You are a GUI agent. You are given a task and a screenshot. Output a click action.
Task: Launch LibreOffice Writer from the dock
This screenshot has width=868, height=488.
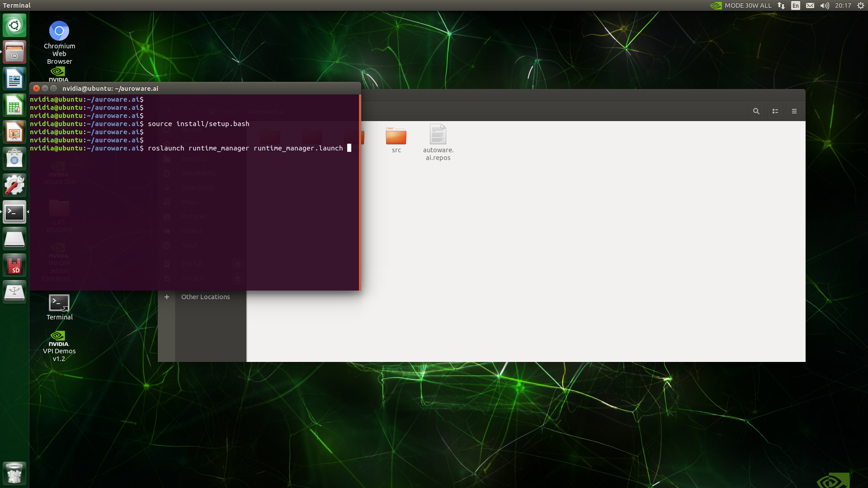click(x=14, y=79)
